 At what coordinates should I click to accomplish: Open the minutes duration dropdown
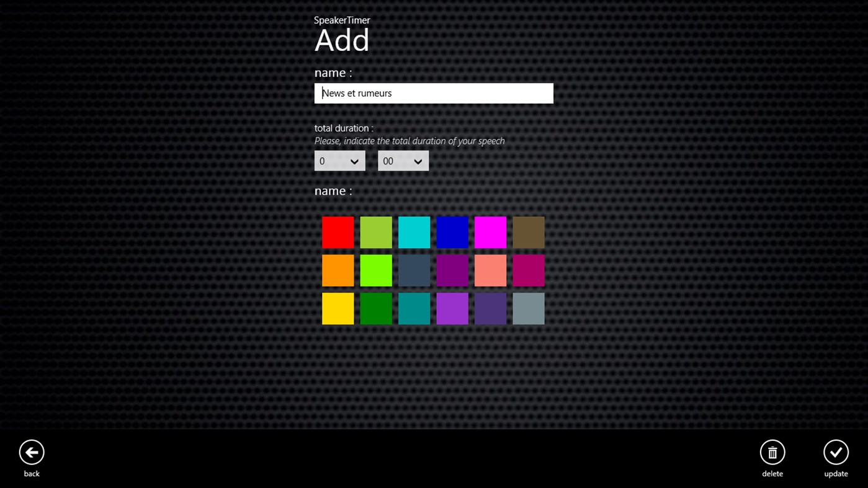(339, 160)
